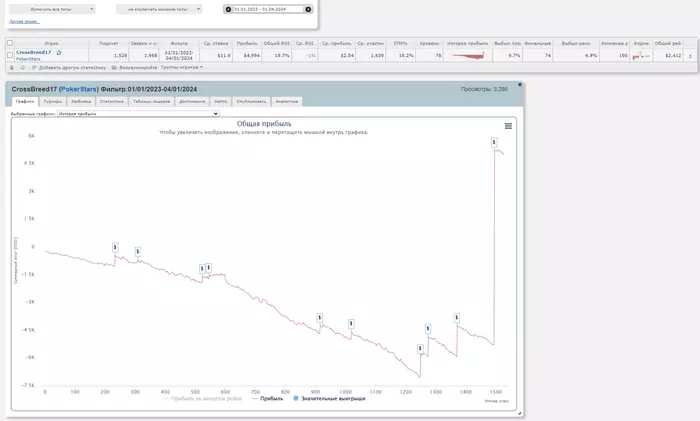Image resolution: width=700 pixels, height=421 pixels.
Task: Click the profit history sparkline in the row
Action: point(467,55)
